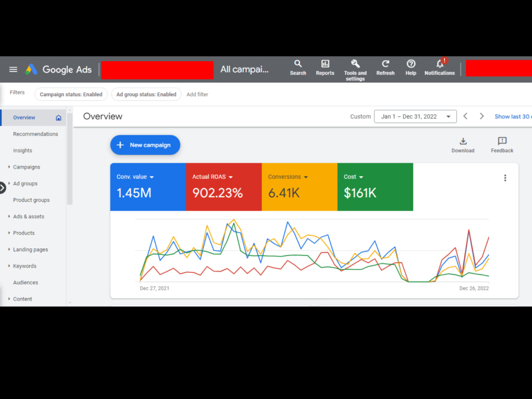Open the Reports menu
Screen dimensions: 532x399
(x=325, y=68)
